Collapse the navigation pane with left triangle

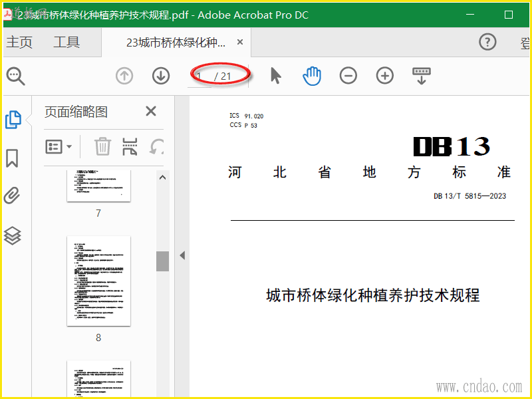pos(182,255)
